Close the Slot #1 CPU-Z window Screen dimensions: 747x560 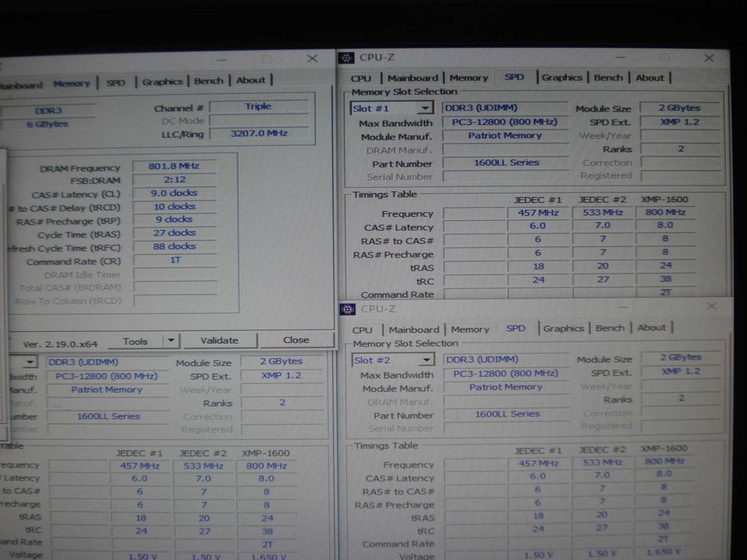pos(709,58)
